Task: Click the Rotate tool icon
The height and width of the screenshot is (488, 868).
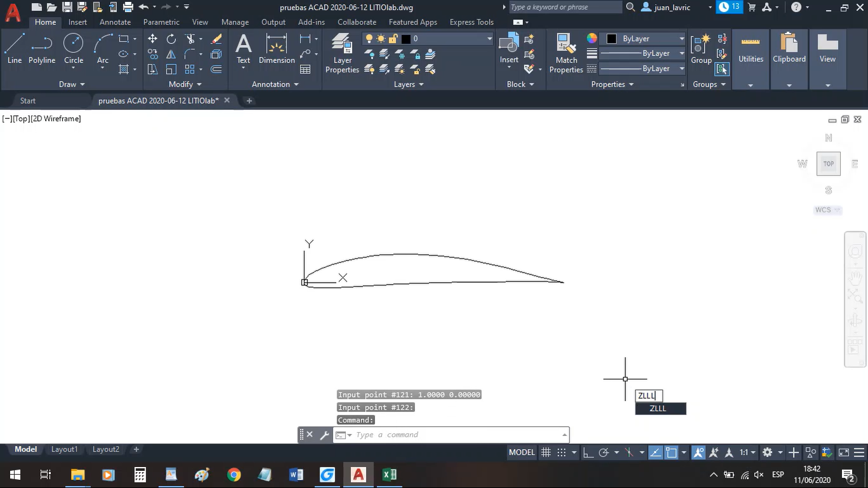Action: coord(172,39)
